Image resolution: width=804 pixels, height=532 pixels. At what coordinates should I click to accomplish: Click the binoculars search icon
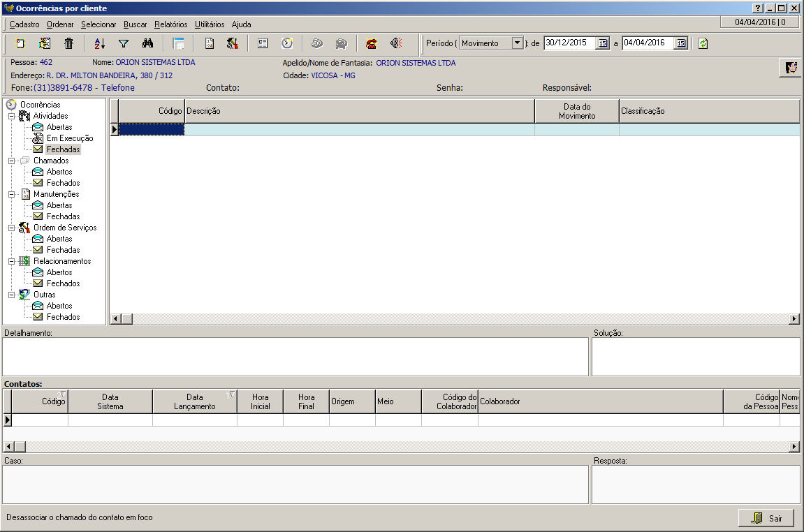click(147, 43)
